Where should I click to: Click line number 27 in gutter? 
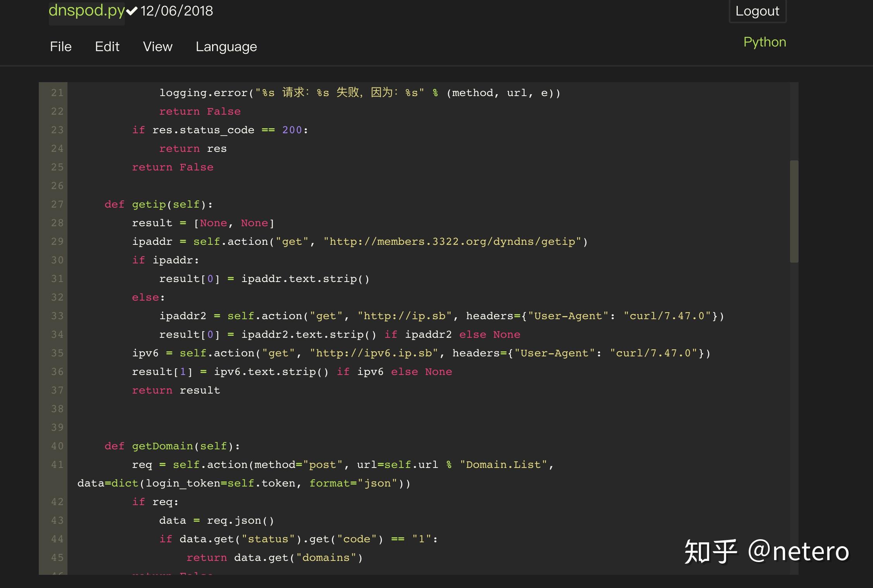pyautogui.click(x=57, y=205)
